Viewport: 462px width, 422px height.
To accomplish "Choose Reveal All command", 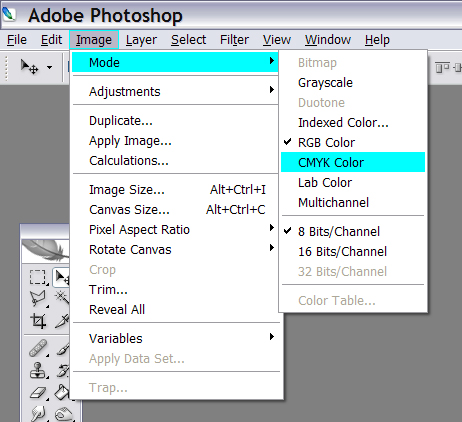I will coord(175,309).
